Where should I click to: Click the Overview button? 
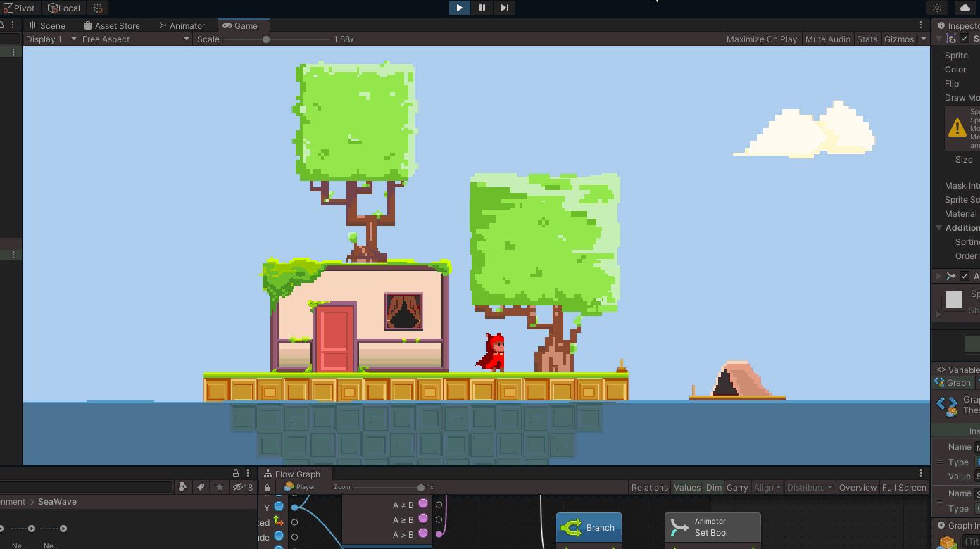tap(858, 487)
